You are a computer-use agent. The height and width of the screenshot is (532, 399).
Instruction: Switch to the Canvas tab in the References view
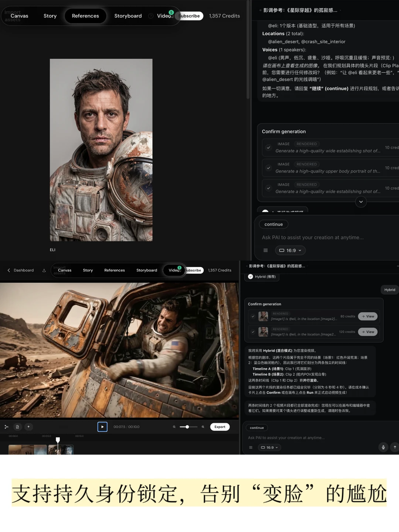[19, 16]
